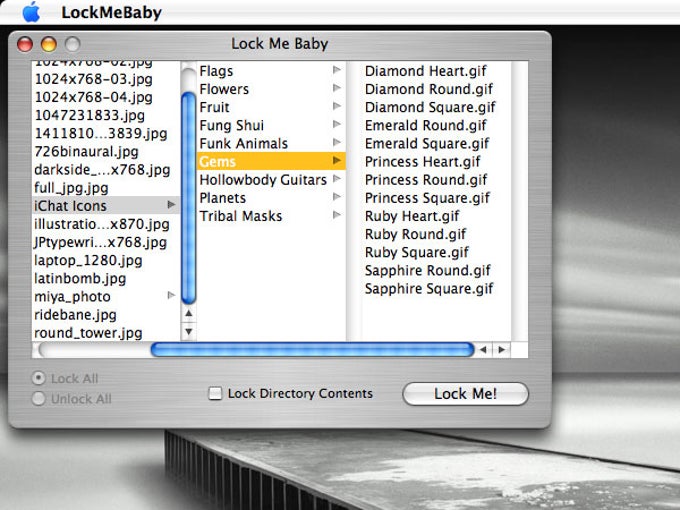Viewport: 680px width, 510px height.
Task: Select the Fruit folder name
Action: [x=214, y=107]
